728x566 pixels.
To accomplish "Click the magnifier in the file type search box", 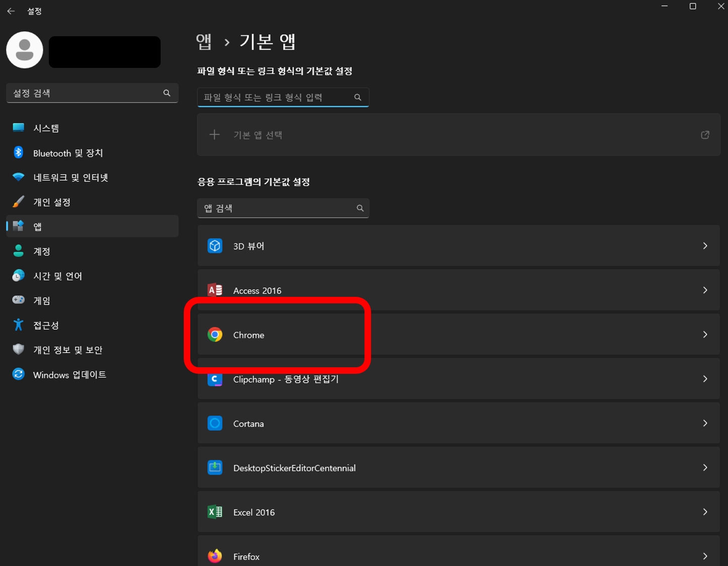I will point(357,98).
